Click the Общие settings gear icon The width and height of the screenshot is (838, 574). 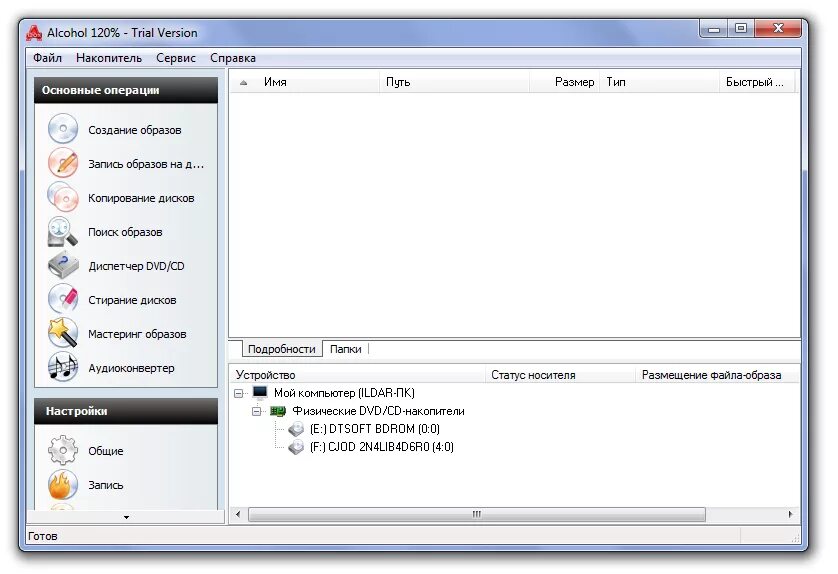[63, 451]
